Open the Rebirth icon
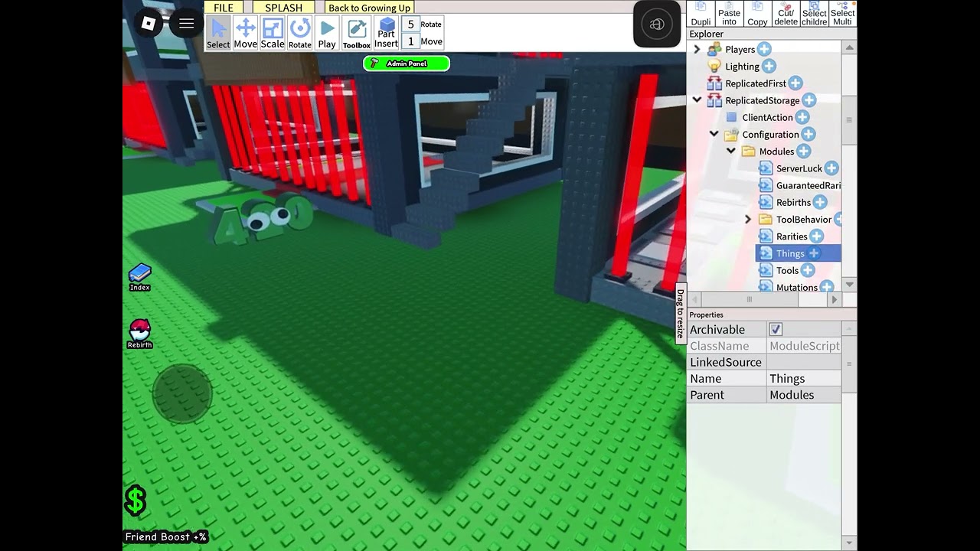Image resolution: width=980 pixels, height=551 pixels. pyautogui.click(x=139, y=334)
